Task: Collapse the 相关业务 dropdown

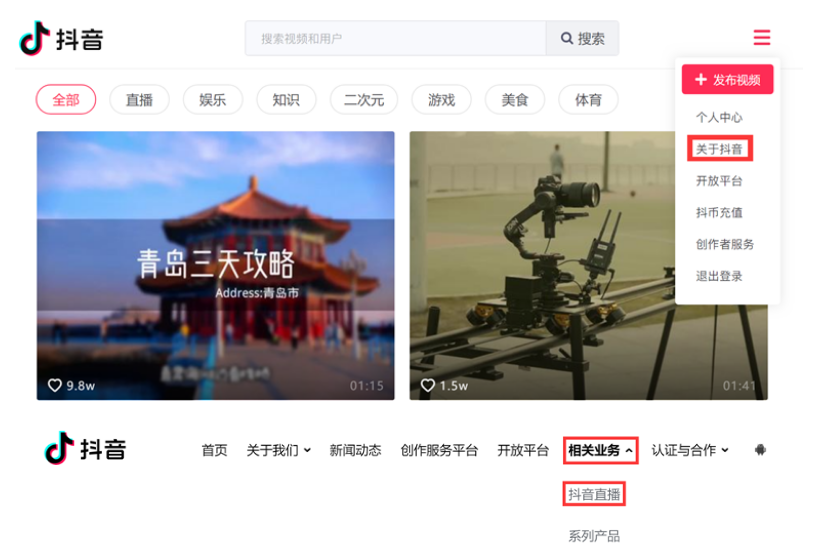Action: [600, 450]
